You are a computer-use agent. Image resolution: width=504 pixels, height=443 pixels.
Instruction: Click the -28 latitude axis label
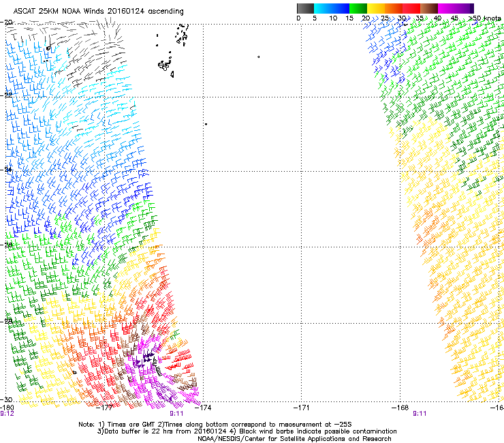pos(6,321)
